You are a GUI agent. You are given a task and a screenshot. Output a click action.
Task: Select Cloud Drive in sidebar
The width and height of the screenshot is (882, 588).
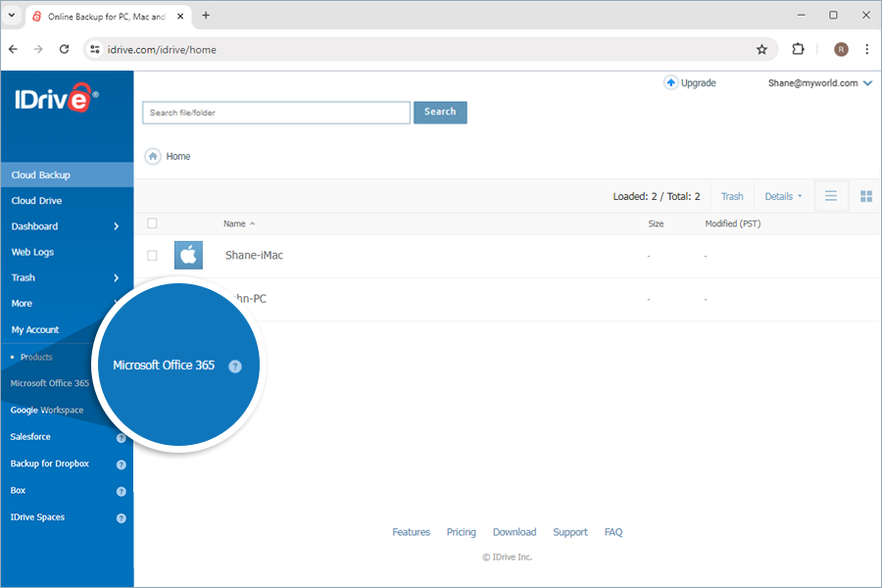37,201
